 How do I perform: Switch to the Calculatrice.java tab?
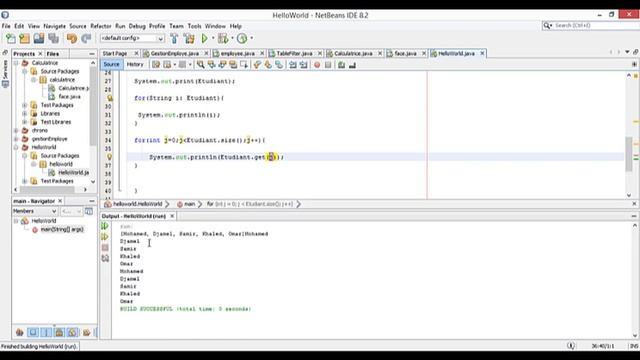(353, 53)
